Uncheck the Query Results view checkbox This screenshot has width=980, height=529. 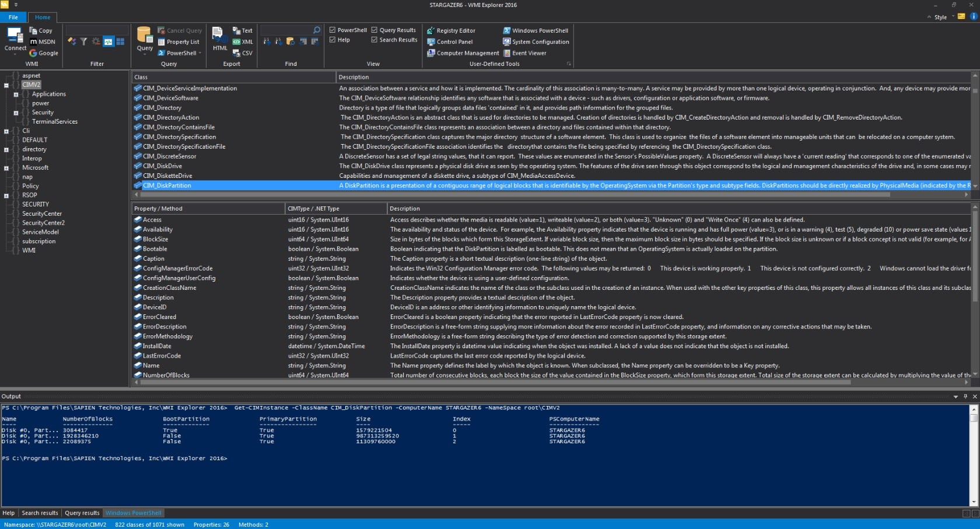coord(374,30)
